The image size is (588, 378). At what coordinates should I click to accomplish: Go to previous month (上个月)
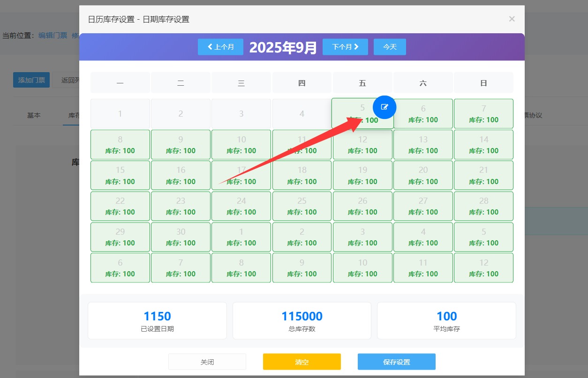click(x=220, y=47)
